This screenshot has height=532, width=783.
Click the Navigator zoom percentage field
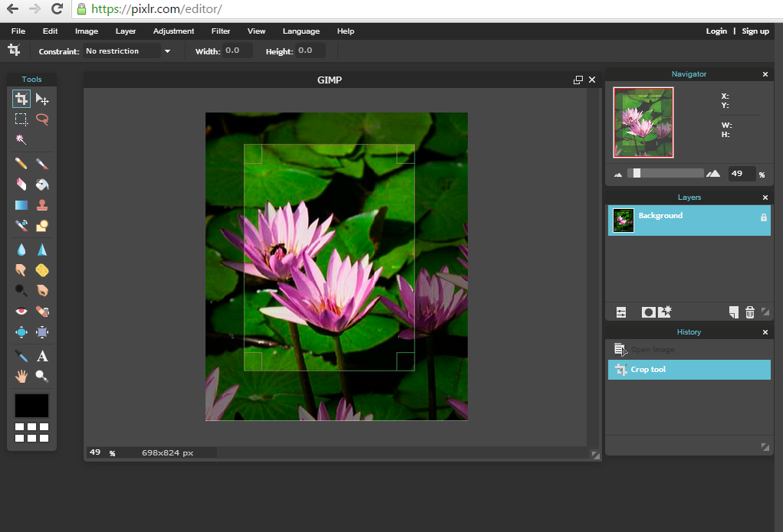click(741, 173)
